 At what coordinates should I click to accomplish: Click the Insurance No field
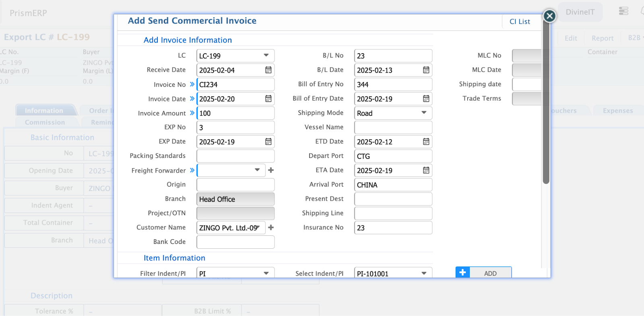pyautogui.click(x=393, y=228)
